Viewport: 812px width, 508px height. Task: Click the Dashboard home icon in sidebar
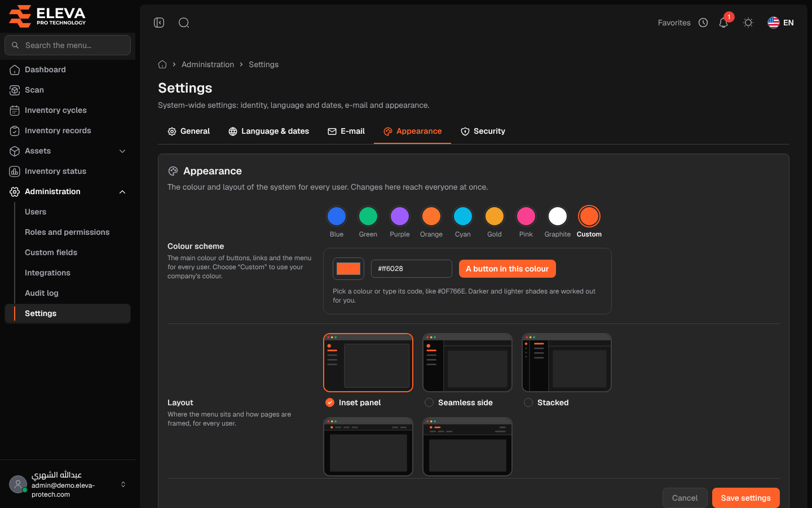point(15,69)
